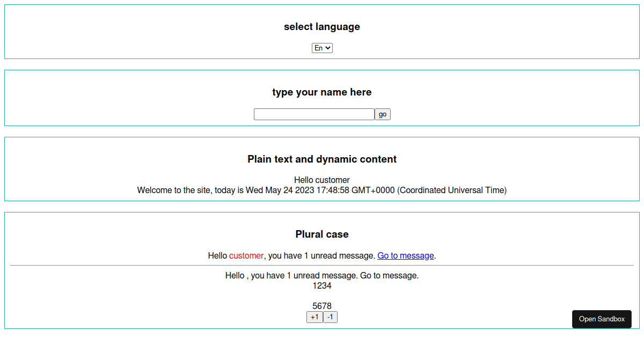
Task: Click the 1234 number text
Action: (x=322, y=286)
